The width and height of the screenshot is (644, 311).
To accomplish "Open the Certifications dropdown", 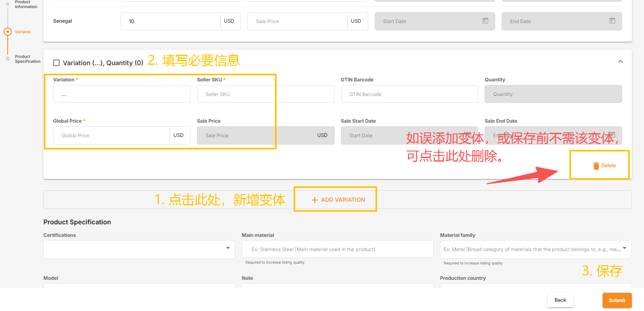I will pyautogui.click(x=139, y=249).
